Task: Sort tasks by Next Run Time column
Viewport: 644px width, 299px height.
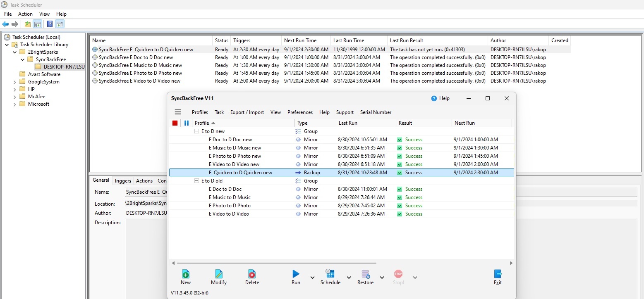Action: tap(306, 40)
